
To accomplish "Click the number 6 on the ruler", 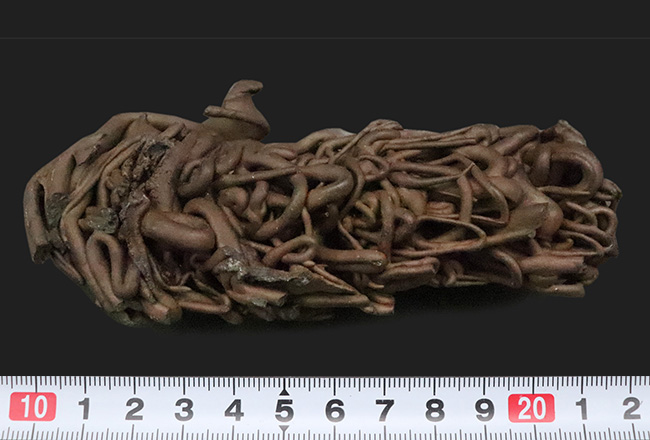I will click(x=335, y=410).
